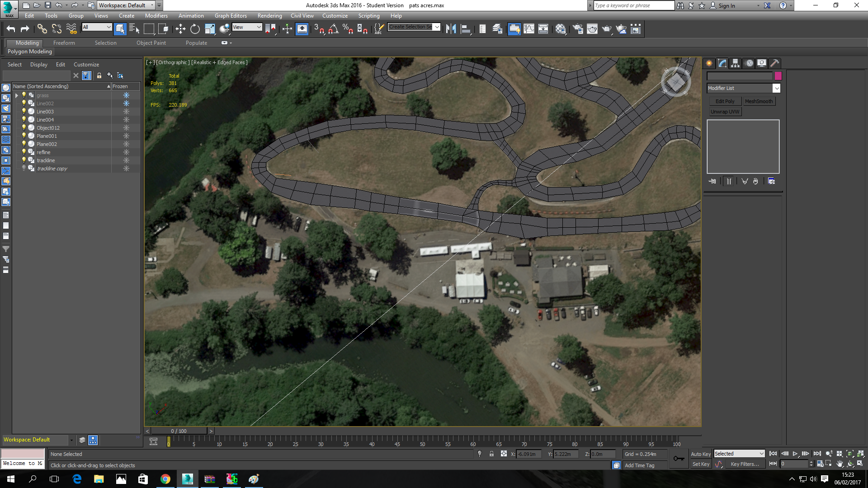Open the Graph Editors menu
Screen dimensions: 868x488
[x=231, y=16]
